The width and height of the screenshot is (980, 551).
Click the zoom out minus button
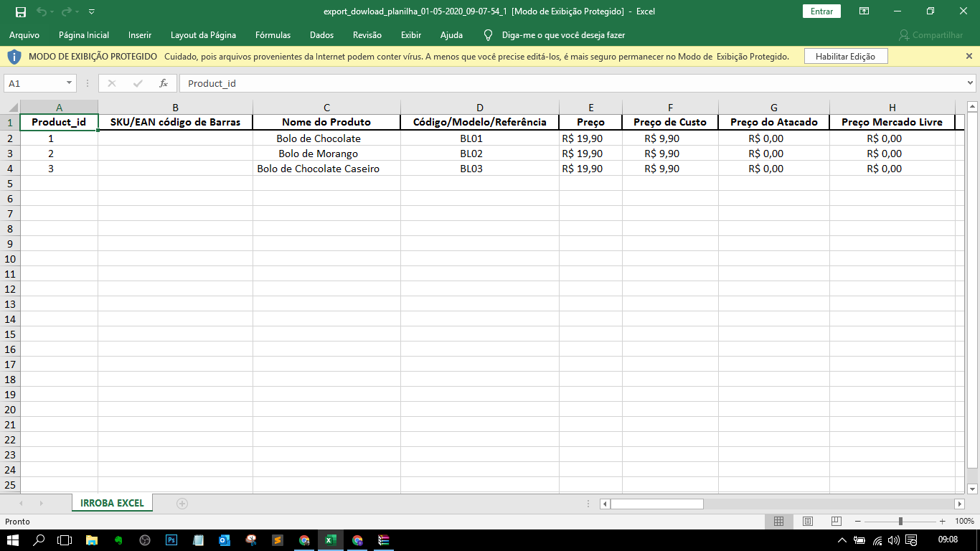(858, 521)
